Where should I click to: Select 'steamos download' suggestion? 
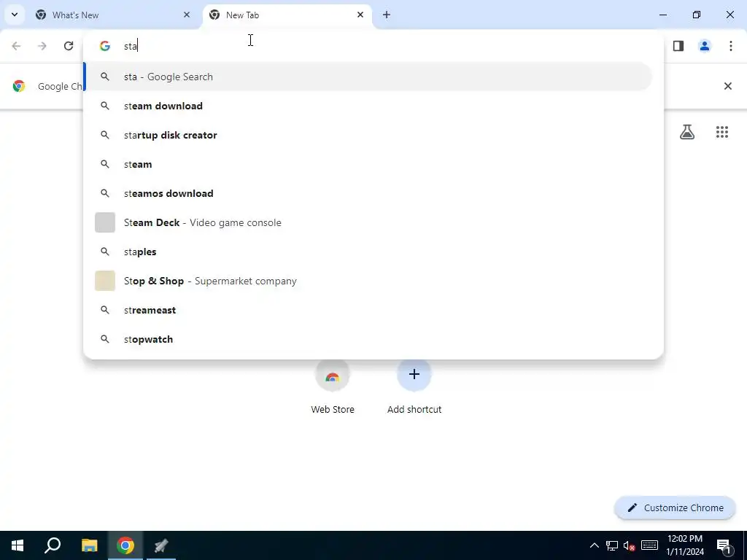pyautogui.click(x=368, y=192)
